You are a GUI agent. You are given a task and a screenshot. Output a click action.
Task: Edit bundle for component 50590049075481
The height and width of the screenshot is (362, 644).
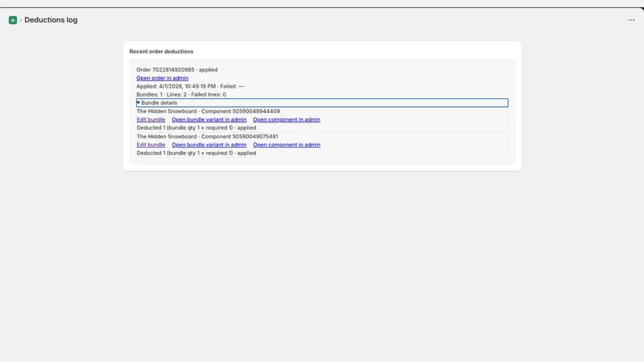click(x=151, y=145)
